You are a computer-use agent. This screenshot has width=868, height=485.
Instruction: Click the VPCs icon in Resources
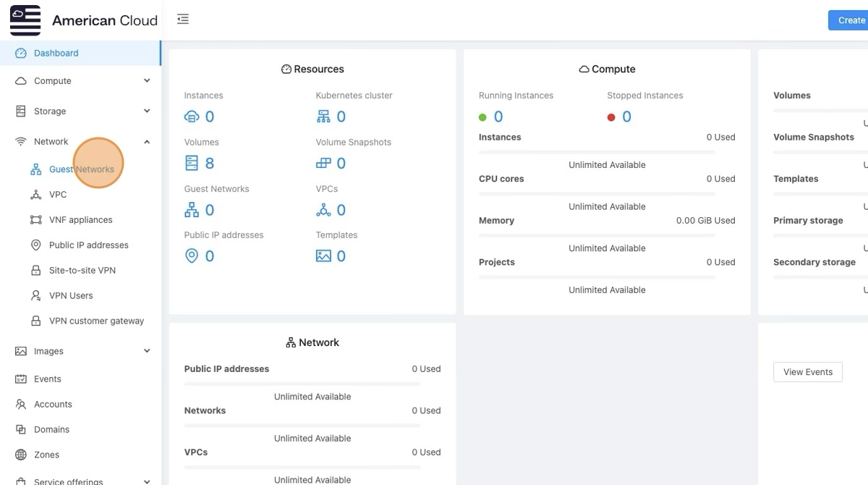[323, 210]
